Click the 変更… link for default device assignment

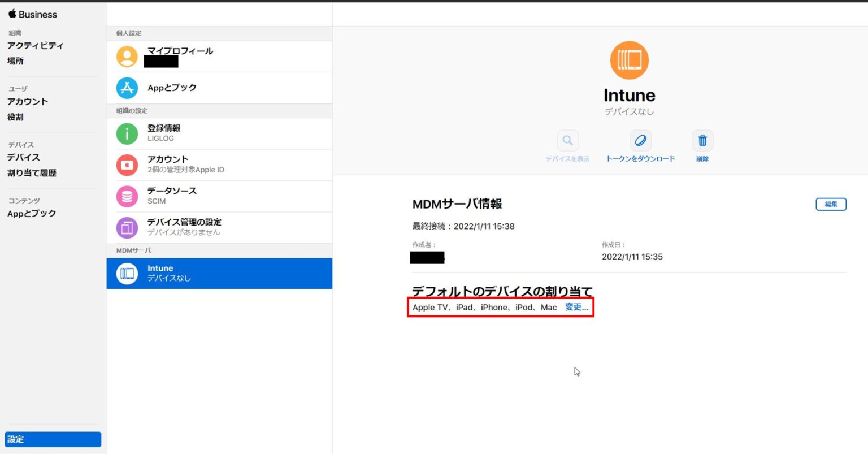coord(576,307)
